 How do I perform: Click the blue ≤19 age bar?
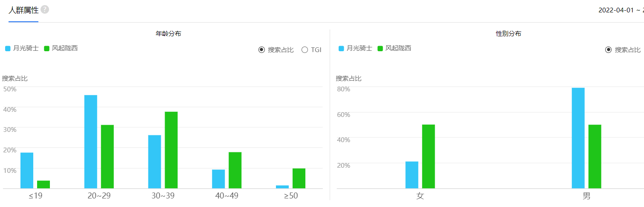click(x=27, y=170)
